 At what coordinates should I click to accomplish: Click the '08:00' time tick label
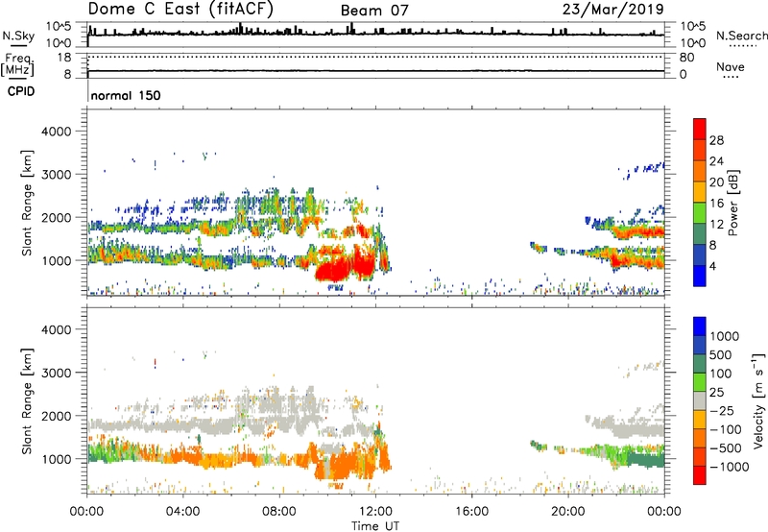click(x=279, y=512)
